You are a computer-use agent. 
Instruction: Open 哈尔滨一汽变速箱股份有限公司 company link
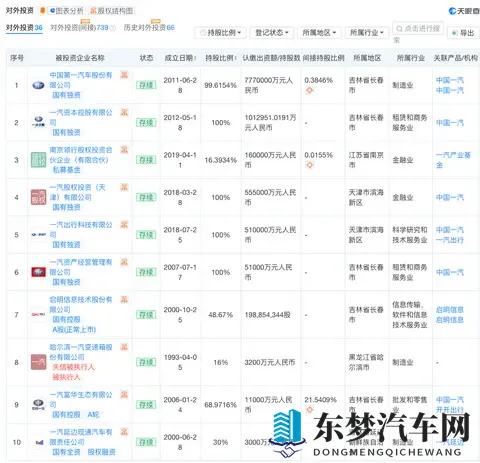pos(81,352)
